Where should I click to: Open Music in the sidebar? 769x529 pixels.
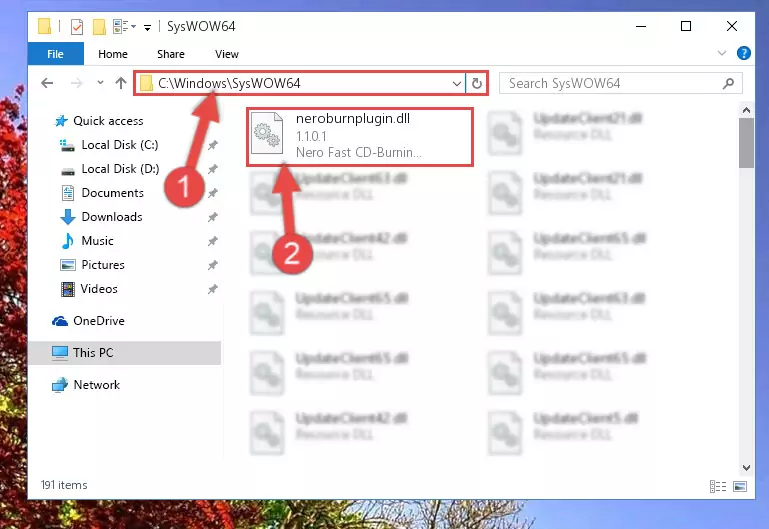tap(87, 241)
